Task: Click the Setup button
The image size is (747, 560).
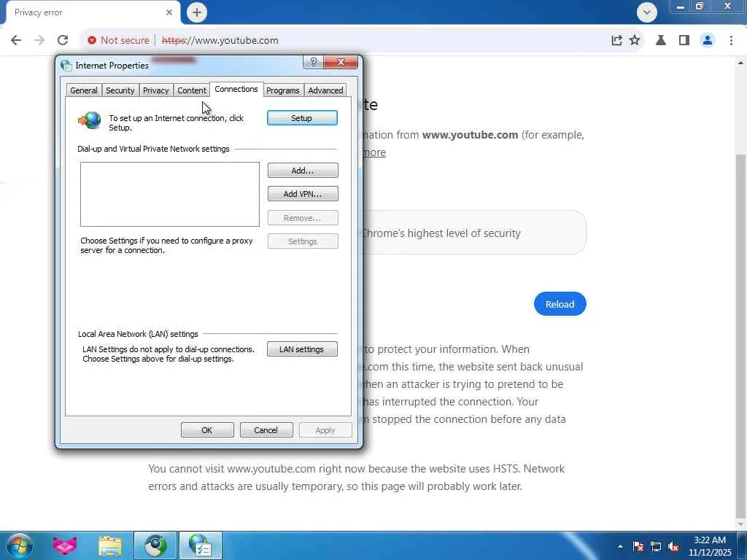Action: pos(302,118)
